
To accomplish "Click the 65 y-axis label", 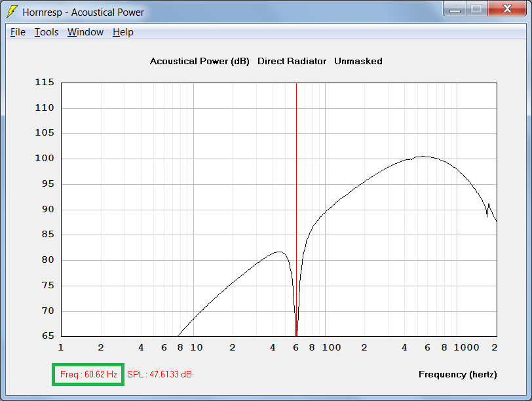I will coord(48,336).
